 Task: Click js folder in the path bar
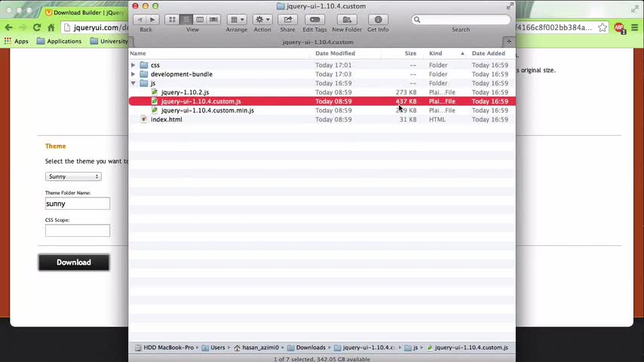tap(411, 348)
